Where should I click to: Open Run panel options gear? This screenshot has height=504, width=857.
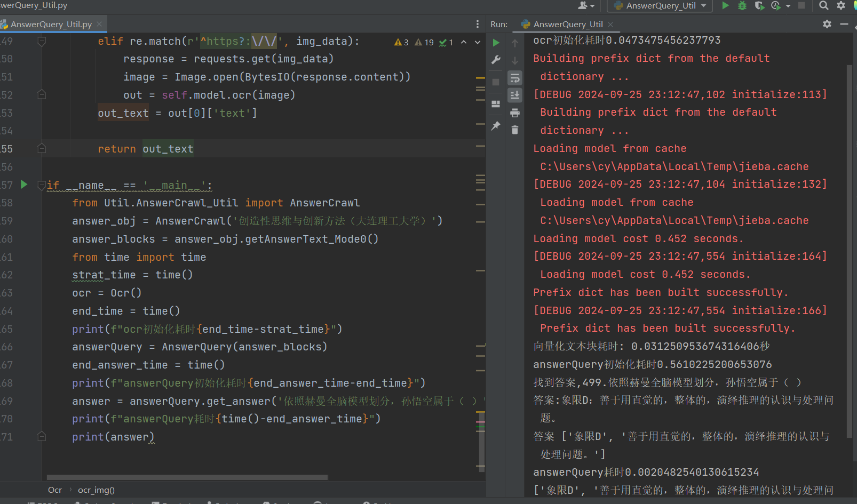tap(827, 24)
